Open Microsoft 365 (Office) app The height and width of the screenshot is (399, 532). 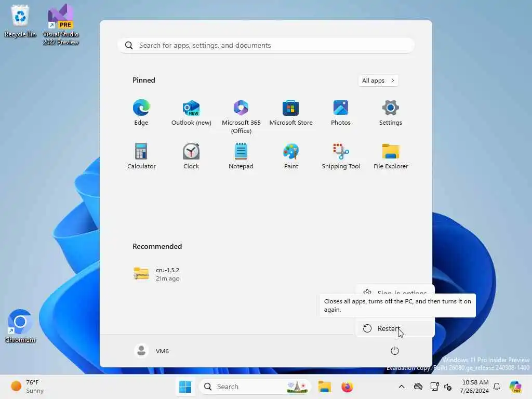(241, 117)
